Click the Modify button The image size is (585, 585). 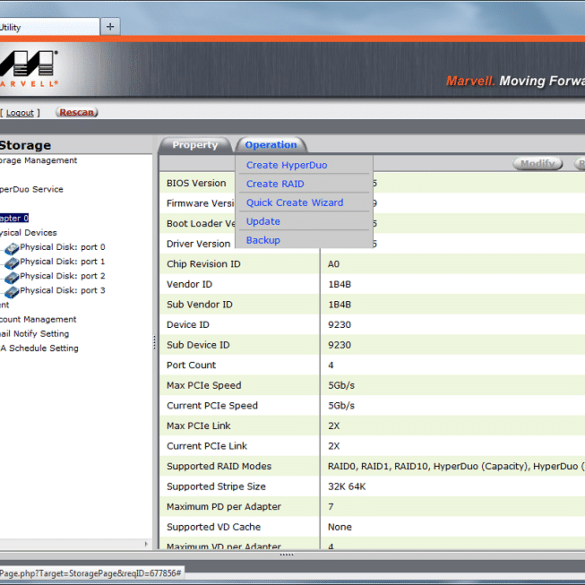[538, 163]
